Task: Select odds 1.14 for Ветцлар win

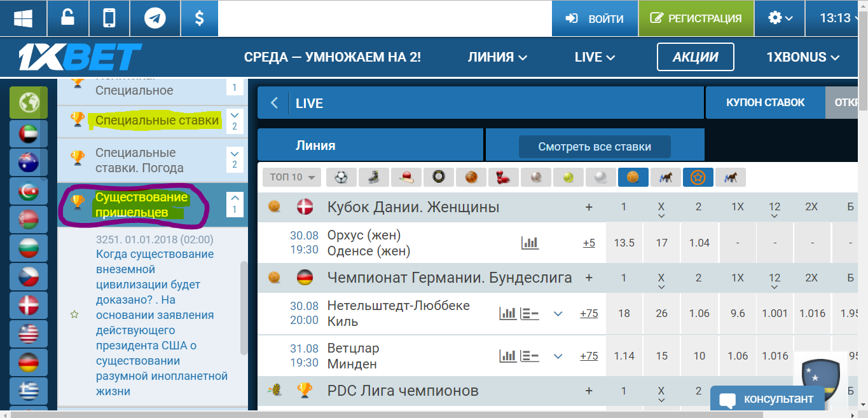Action: click(x=624, y=356)
